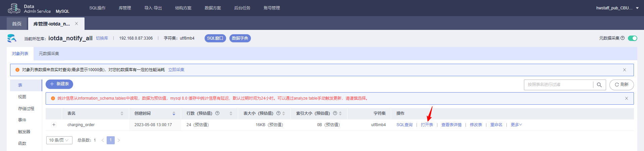Image resolution: width=644 pixels, height=151 pixels.
Task: Click the 新建表 button
Action: pos(59,84)
